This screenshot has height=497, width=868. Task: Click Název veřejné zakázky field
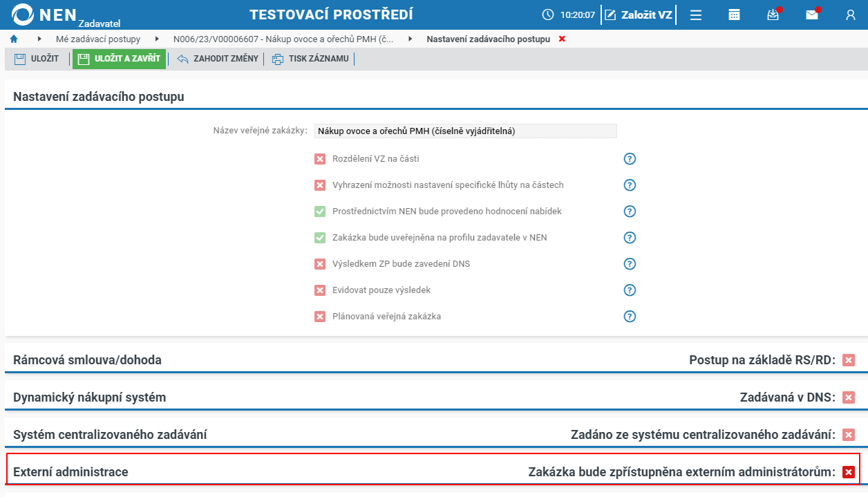(465, 131)
